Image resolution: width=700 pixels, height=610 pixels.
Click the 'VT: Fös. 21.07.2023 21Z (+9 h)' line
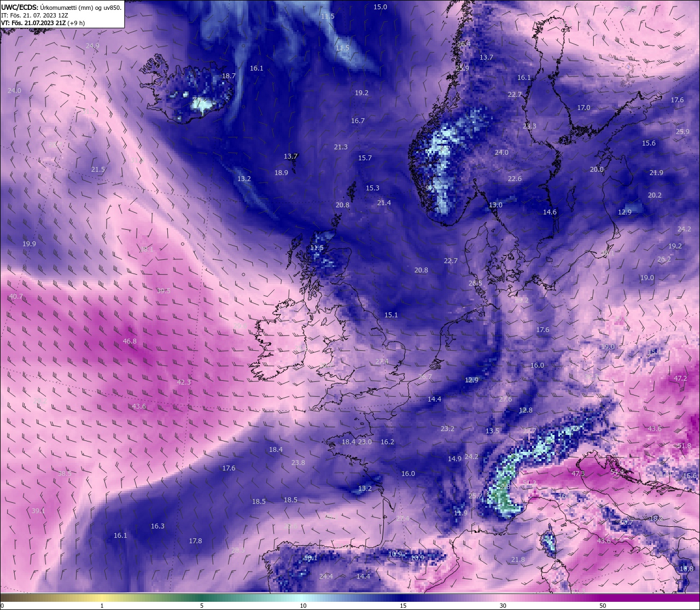43,23
